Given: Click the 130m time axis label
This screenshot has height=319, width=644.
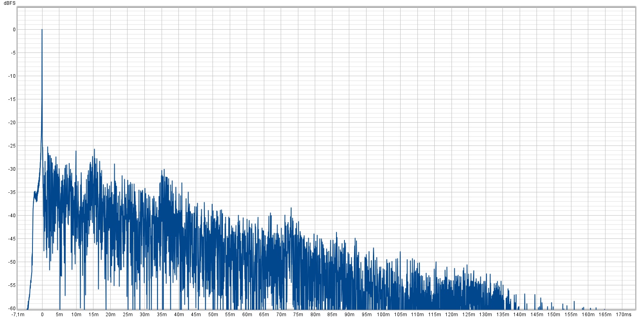Looking at the screenshot, I should click(x=486, y=315).
